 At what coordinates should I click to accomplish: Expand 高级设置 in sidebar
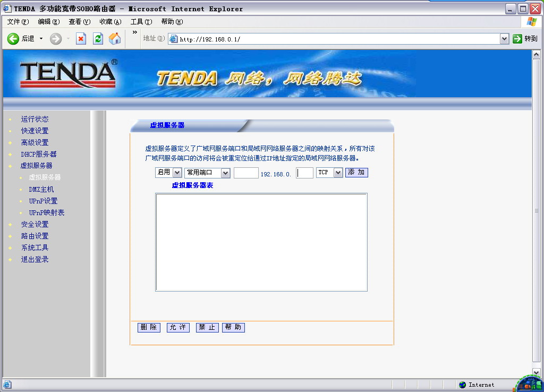point(35,142)
